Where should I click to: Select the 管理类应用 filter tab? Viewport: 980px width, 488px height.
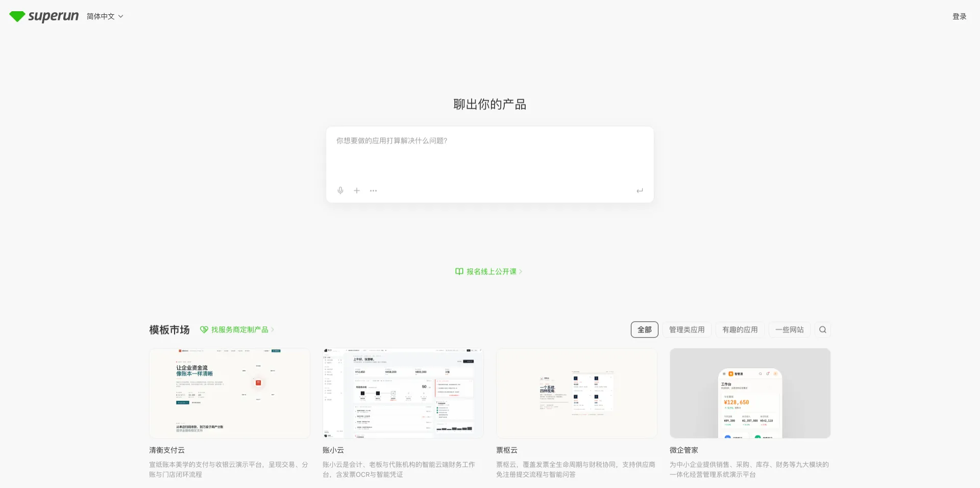[687, 329]
